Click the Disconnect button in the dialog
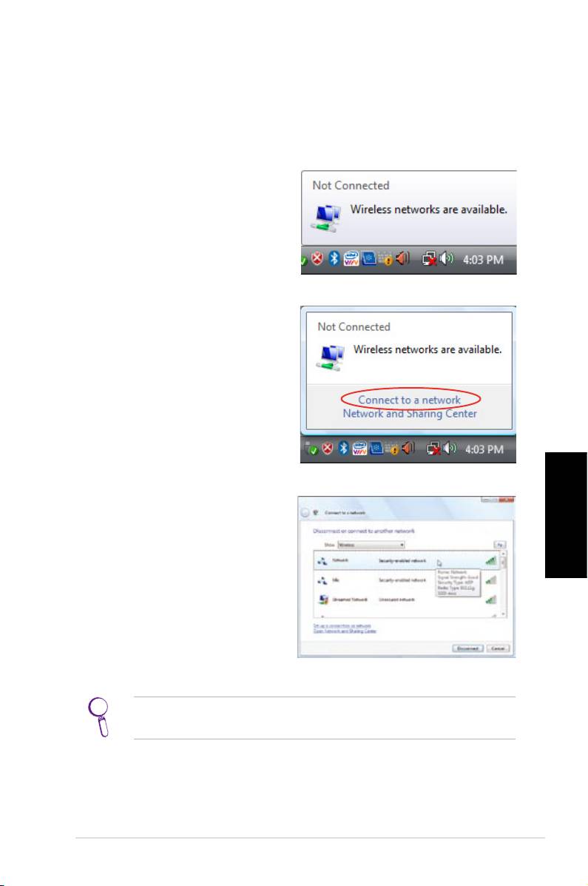 tap(467, 648)
